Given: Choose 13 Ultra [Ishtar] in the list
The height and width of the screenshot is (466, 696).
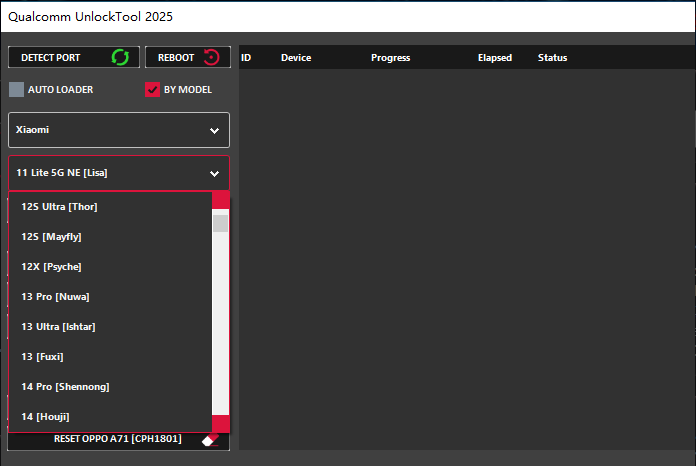Looking at the screenshot, I should click(x=59, y=327).
